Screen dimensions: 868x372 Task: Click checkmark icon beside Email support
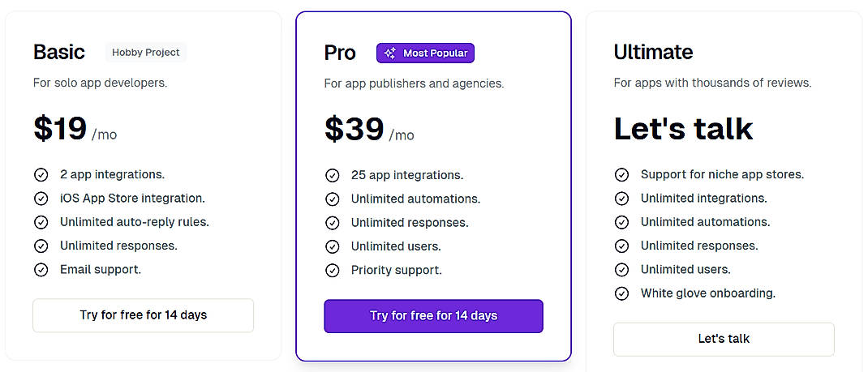click(41, 270)
